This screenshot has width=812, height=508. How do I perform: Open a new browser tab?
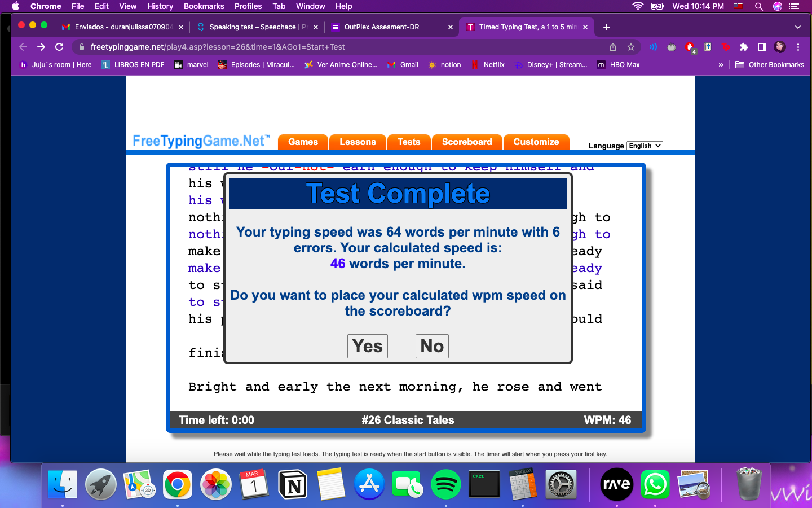coord(607,27)
